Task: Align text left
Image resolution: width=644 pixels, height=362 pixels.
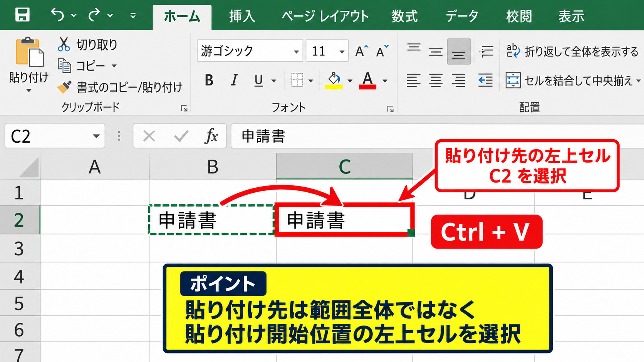Action: pyautogui.click(x=413, y=80)
